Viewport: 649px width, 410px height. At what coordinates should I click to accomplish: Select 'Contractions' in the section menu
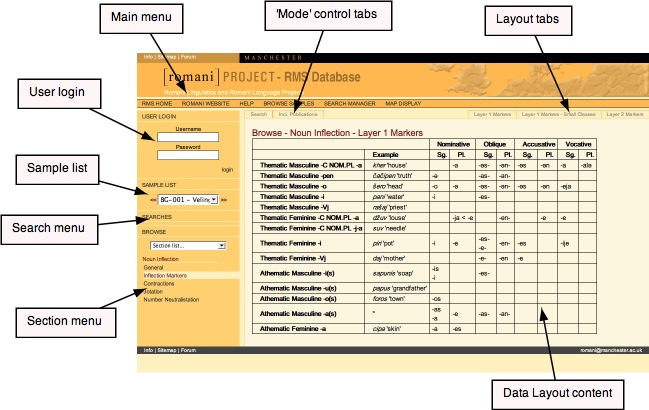pos(159,284)
